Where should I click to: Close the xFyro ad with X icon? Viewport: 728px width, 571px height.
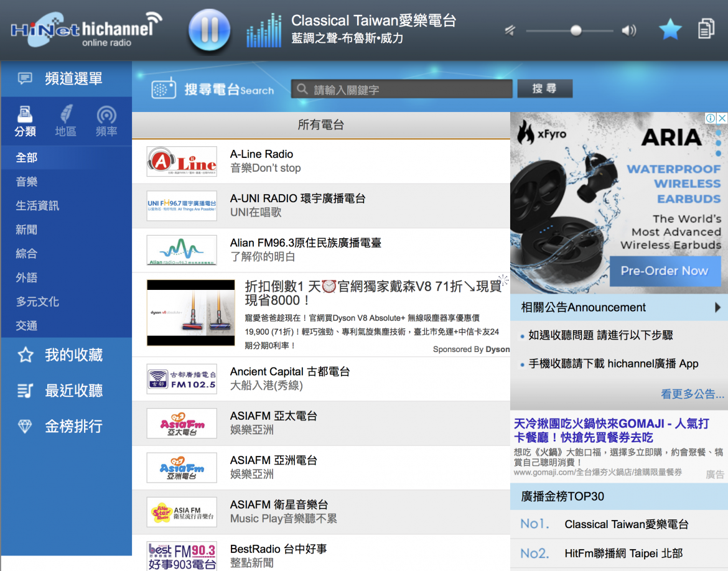[722, 118]
